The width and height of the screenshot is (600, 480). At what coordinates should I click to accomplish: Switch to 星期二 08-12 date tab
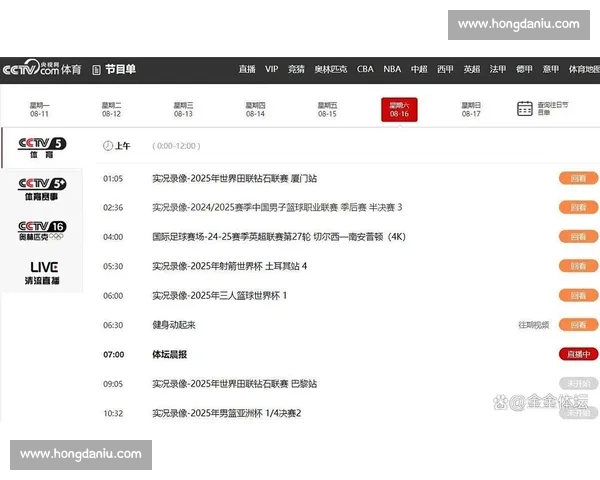click(111, 109)
